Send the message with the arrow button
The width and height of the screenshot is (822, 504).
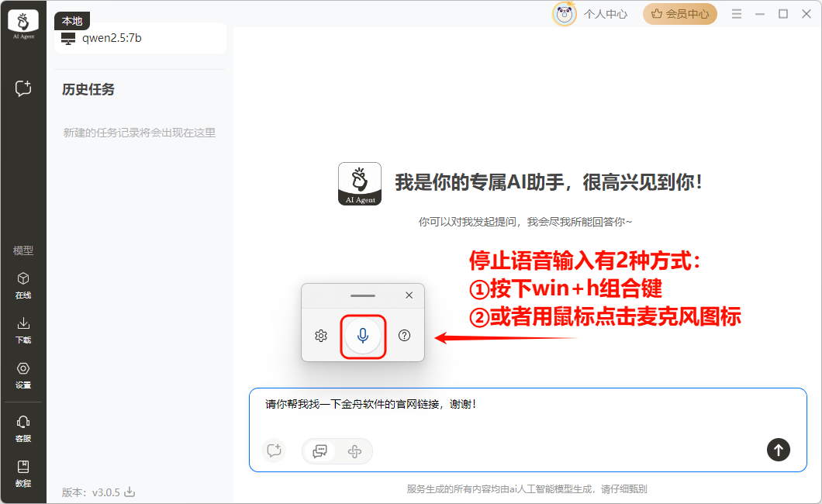[x=779, y=449]
